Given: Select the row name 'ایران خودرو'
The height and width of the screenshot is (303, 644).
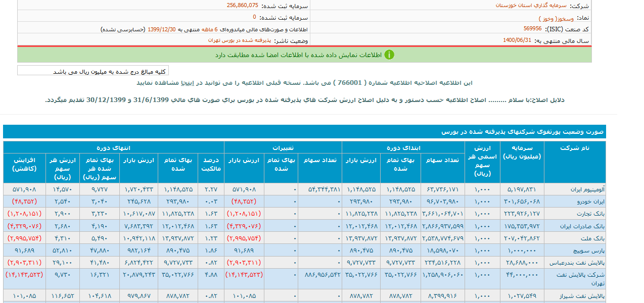Looking at the screenshot, I should coord(589,201).
